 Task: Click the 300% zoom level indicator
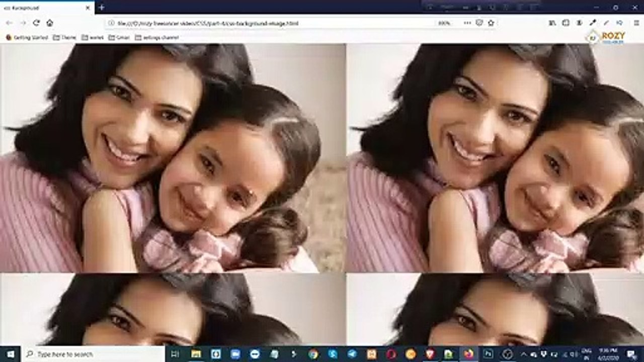click(x=444, y=23)
